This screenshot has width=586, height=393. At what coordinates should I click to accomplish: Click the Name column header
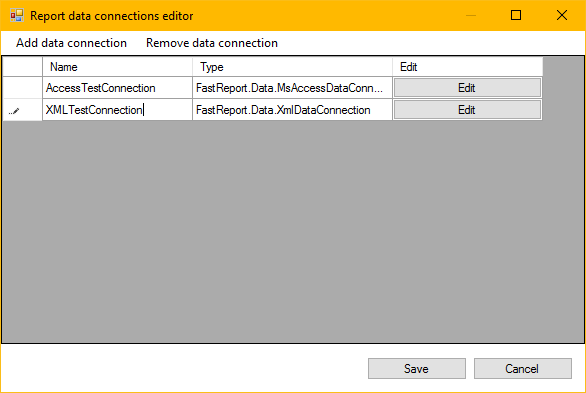(x=117, y=67)
